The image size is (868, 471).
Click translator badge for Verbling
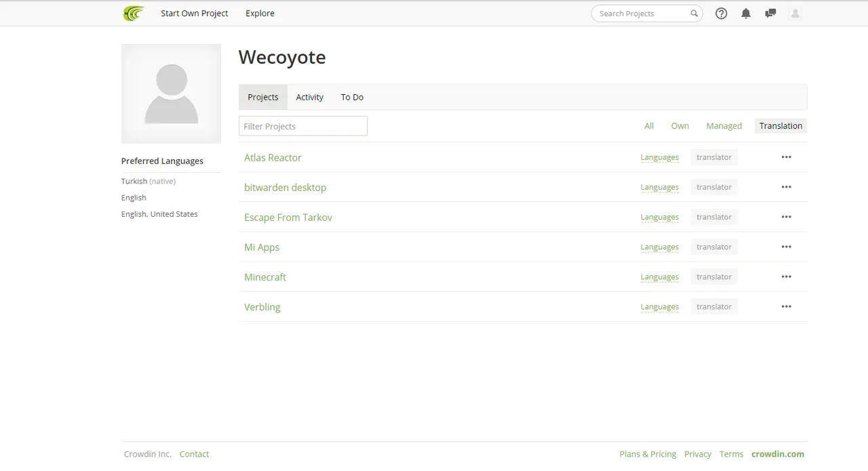point(714,306)
